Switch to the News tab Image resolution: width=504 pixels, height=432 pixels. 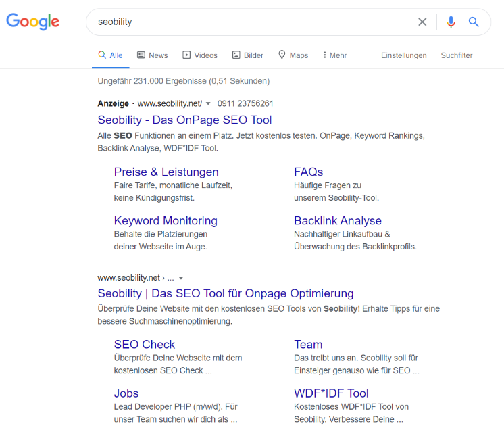[x=153, y=55]
